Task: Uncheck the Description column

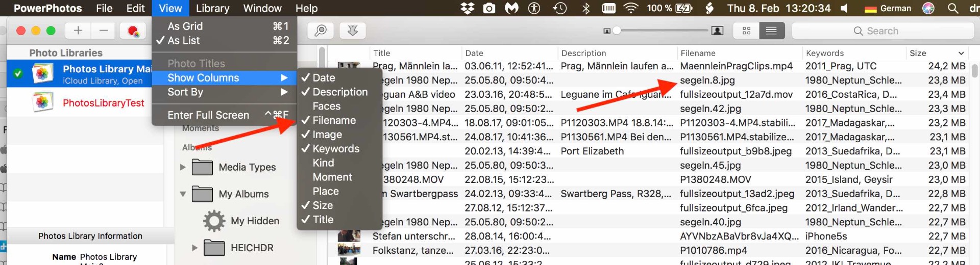Action: point(339,92)
